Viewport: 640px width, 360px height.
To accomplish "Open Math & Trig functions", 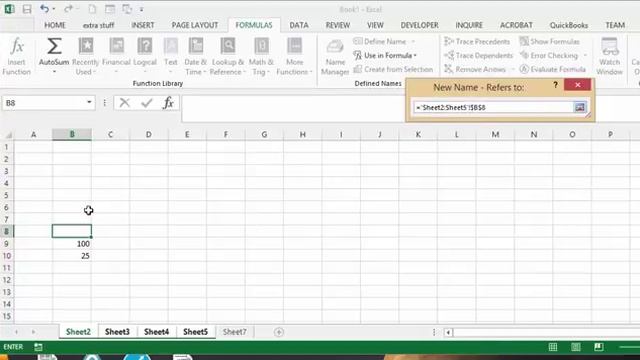I will pos(261,56).
